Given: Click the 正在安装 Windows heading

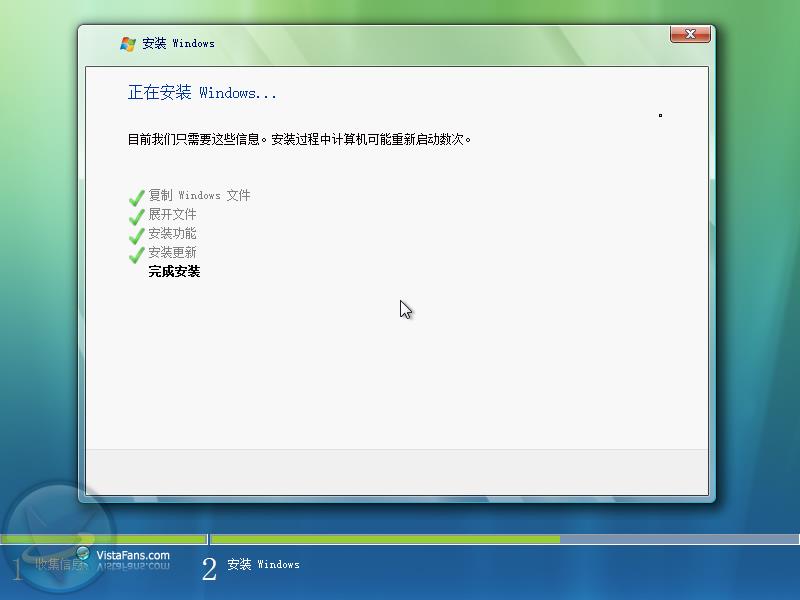Looking at the screenshot, I should tap(201, 92).
